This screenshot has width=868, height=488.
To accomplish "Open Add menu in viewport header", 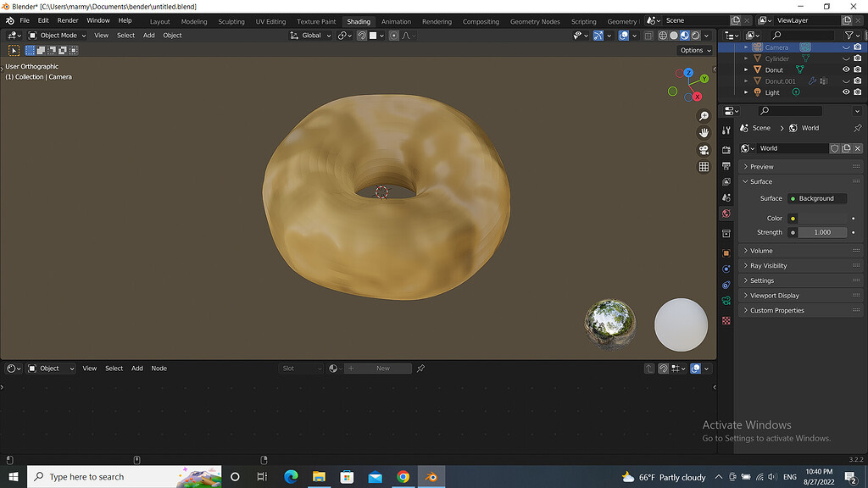I will (x=149, y=36).
